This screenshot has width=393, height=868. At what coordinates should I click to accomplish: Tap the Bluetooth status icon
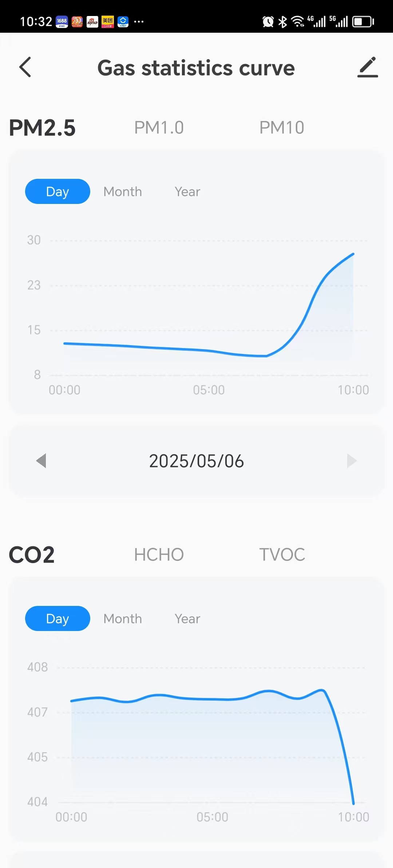point(282,22)
